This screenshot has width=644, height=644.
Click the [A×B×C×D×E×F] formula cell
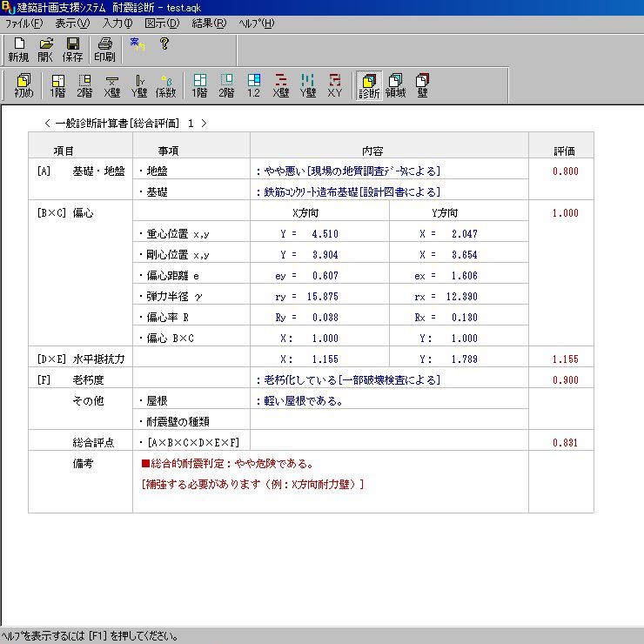(x=191, y=440)
